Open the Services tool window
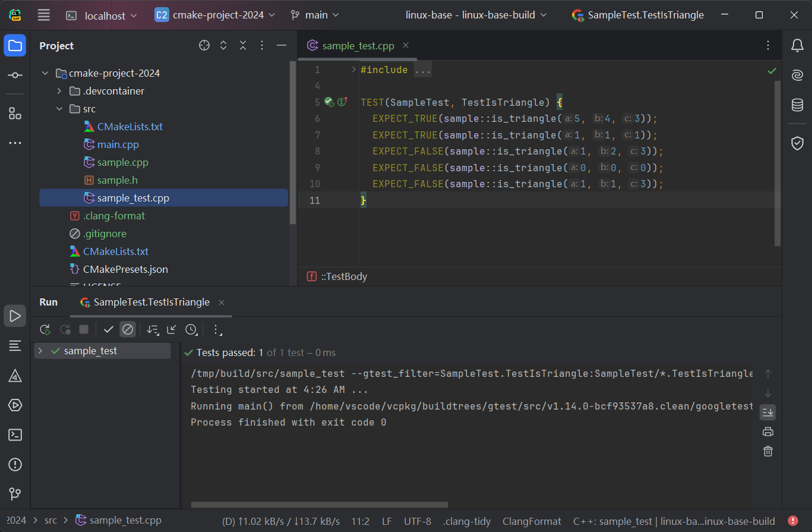The width and height of the screenshot is (812, 532). (x=15, y=405)
